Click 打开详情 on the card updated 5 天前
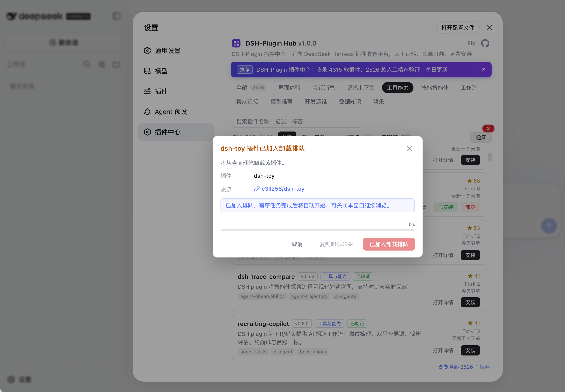The width and height of the screenshot is (565, 392). coord(443,160)
